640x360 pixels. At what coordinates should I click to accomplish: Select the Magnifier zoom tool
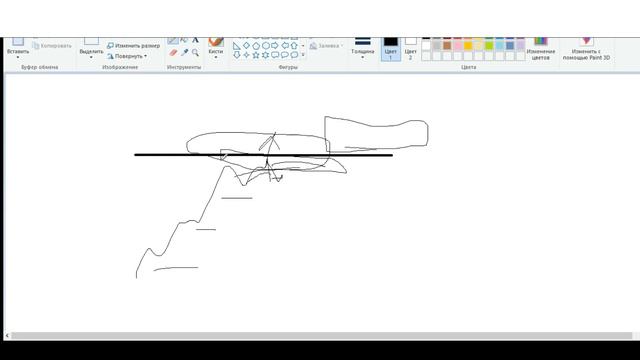(196, 53)
